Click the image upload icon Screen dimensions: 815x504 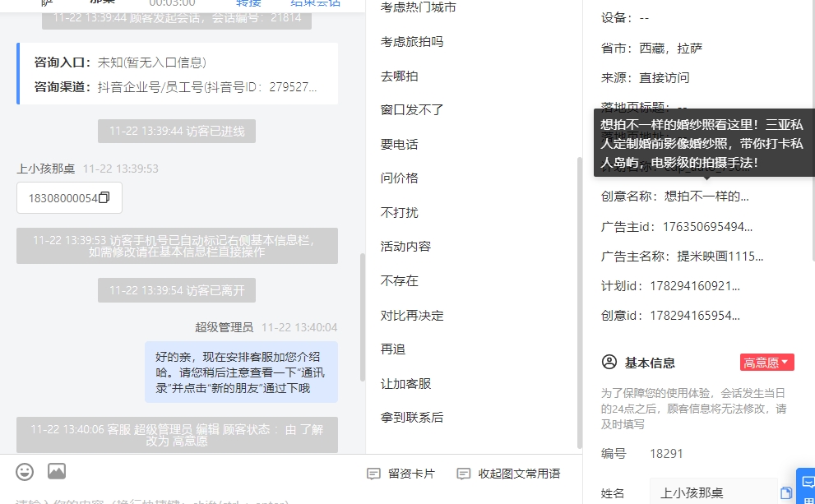pos(57,471)
